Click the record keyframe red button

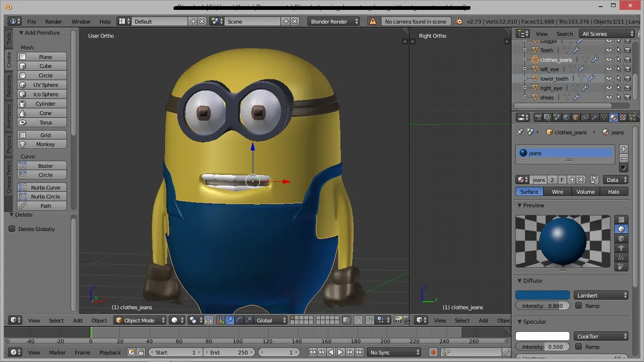433,352
